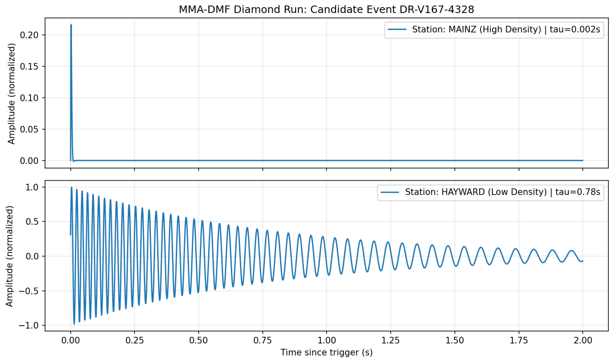Click the end of HAYWARD waveform at 2.00s

582,261
